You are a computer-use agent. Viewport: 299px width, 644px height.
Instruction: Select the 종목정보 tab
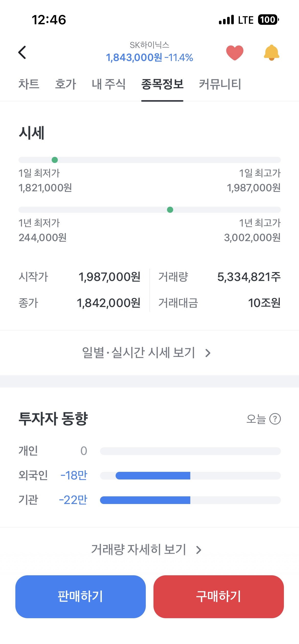point(162,84)
